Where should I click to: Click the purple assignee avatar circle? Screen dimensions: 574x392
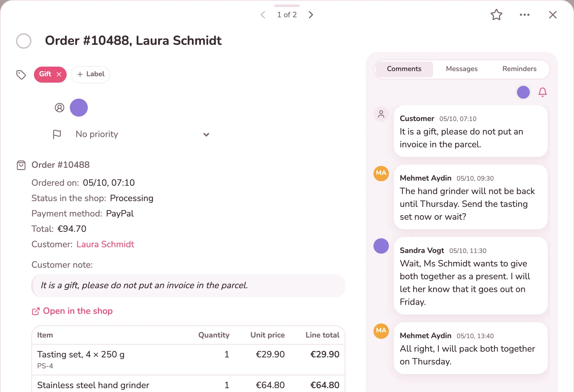(x=79, y=108)
